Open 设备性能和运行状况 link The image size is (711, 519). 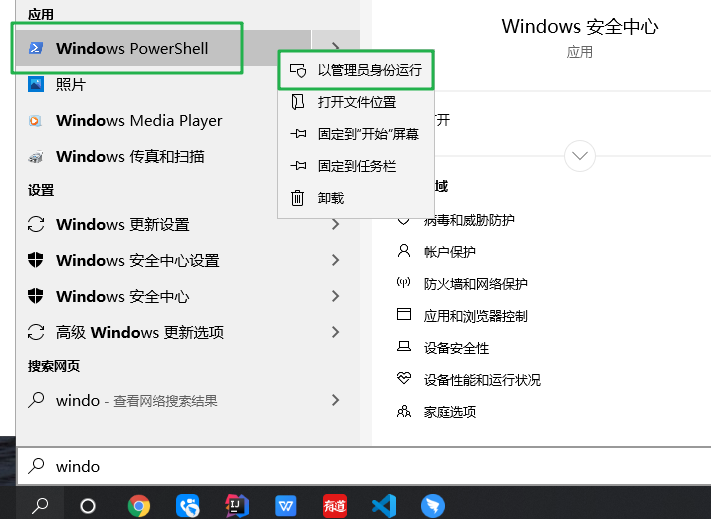click(x=482, y=380)
